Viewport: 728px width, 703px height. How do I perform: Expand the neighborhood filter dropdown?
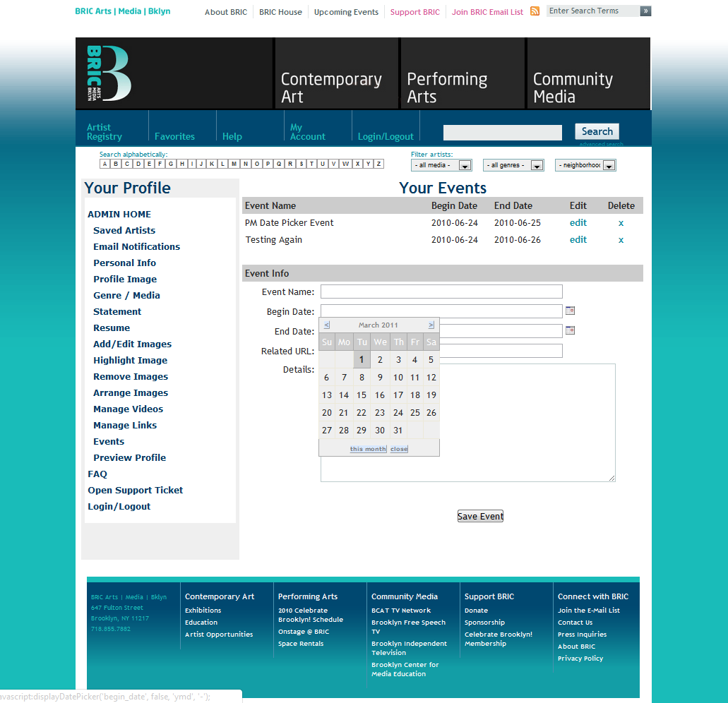pos(585,165)
